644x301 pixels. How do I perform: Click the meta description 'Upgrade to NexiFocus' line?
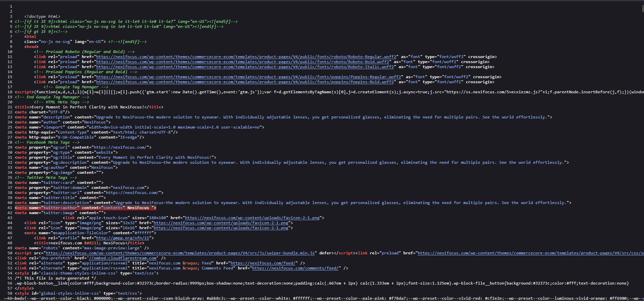283,117
